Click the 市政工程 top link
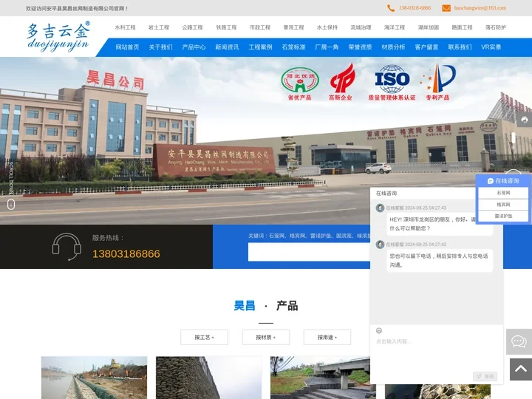532x399 pixels. [x=260, y=27]
